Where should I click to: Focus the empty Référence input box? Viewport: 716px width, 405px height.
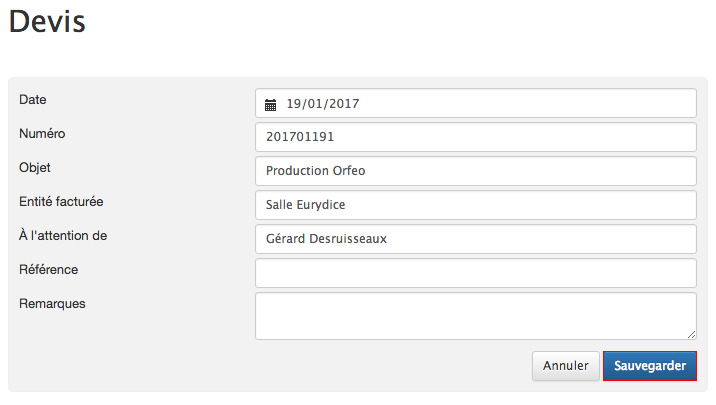pos(475,273)
